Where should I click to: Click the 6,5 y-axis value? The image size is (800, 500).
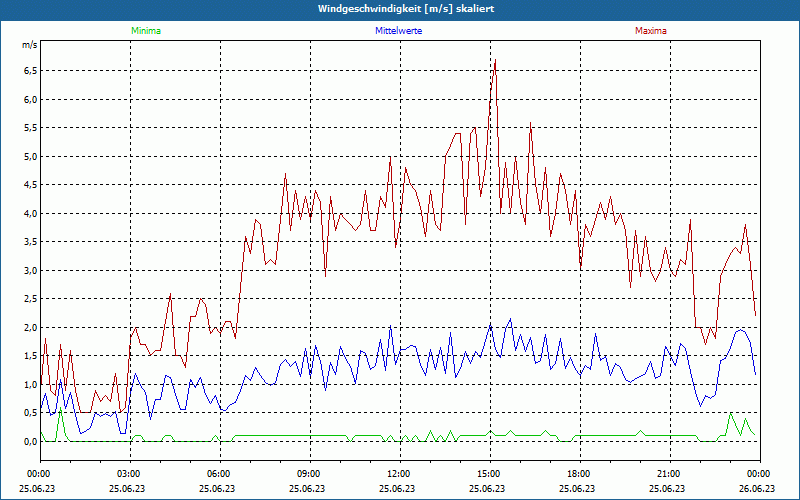30,70
